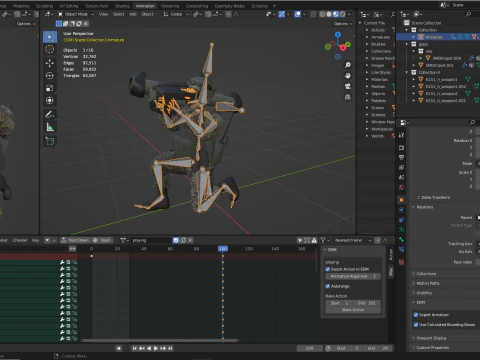Screen dimensions: 480x360
Task: Open the Object Mode dropdown
Action: [x=76, y=14]
